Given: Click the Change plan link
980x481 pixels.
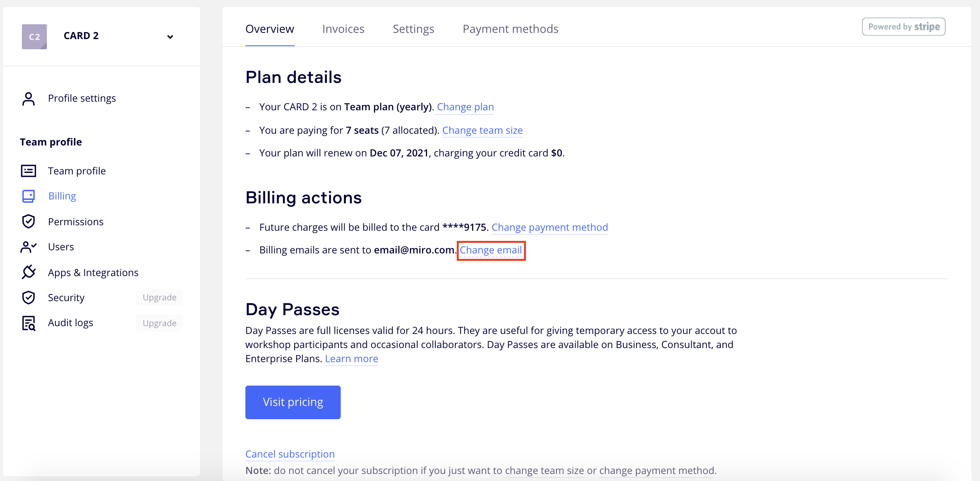Looking at the screenshot, I should [x=465, y=107].
